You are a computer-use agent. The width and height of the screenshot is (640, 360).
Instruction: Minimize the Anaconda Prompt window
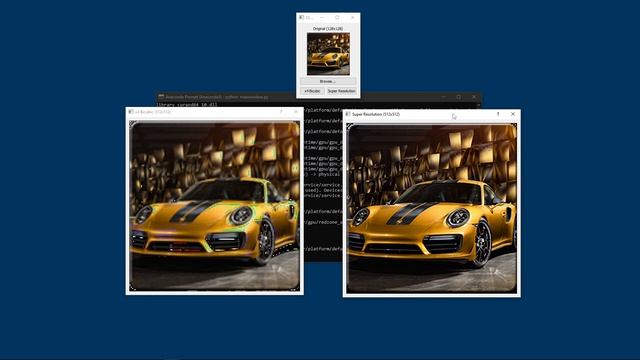tap(444, 97)
